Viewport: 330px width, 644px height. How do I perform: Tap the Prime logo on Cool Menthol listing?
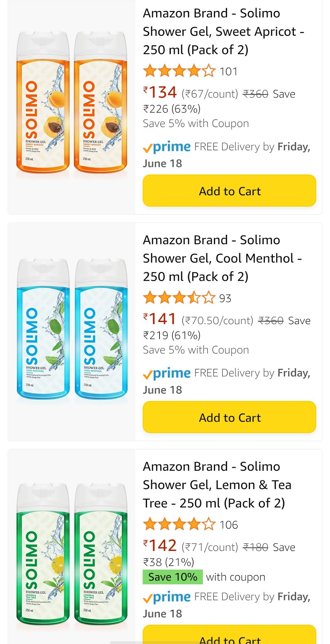[x=167, y=373]
